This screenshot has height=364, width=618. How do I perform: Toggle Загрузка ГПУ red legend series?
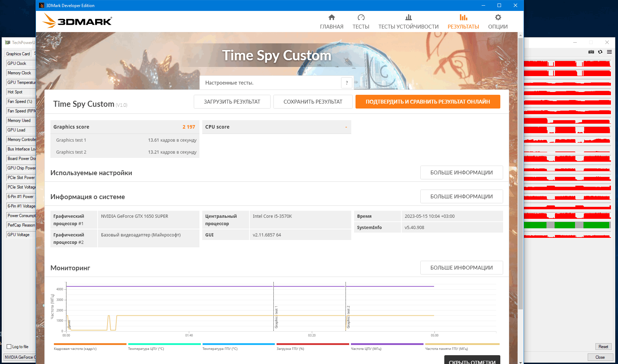click(313, 347)
